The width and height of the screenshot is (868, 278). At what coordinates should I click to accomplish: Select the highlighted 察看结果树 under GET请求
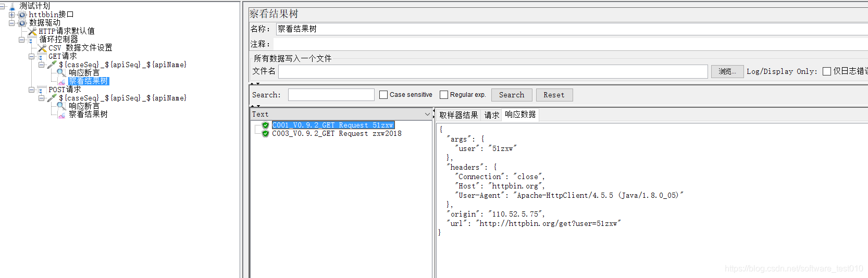[x=89, y=81]
